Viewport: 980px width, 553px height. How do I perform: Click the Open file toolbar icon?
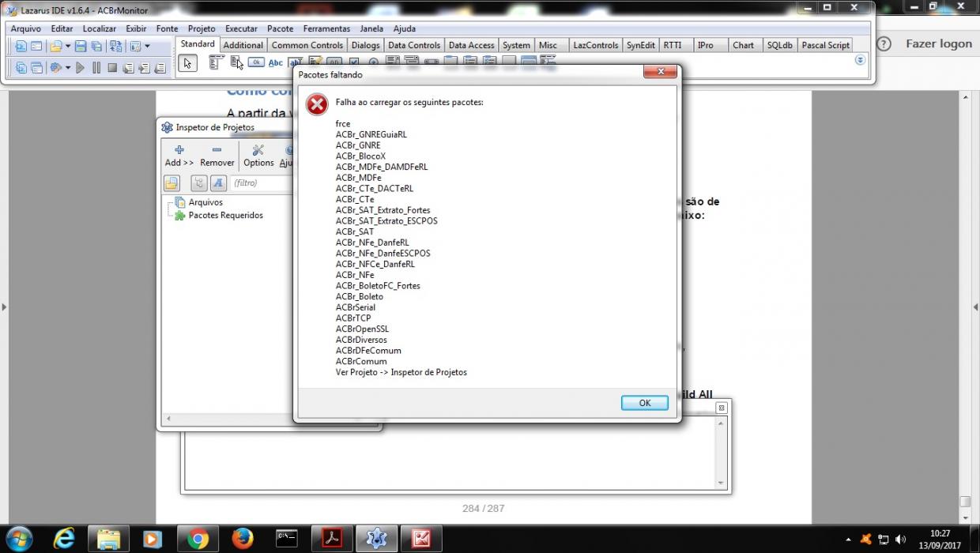click(x=55, y=46)
